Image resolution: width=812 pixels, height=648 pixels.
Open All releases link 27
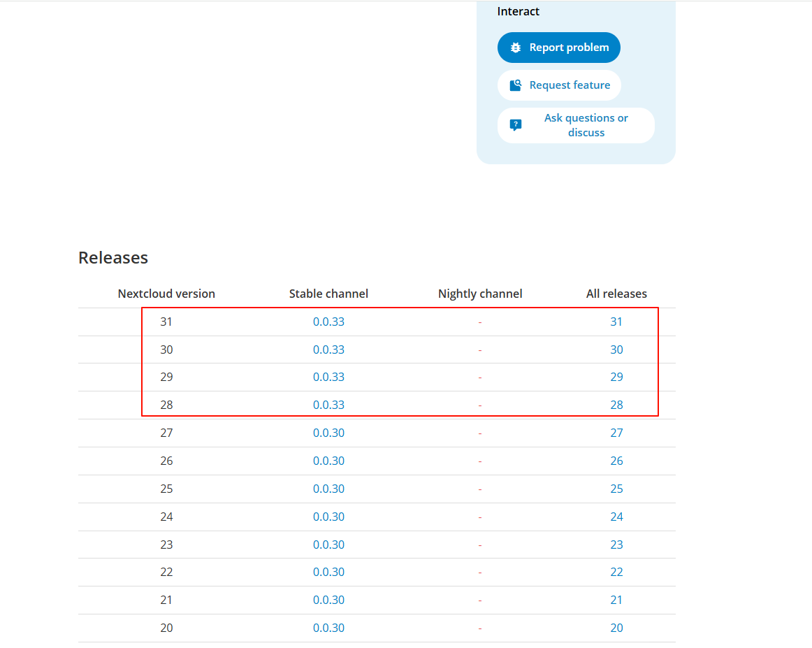coord(616,433)
